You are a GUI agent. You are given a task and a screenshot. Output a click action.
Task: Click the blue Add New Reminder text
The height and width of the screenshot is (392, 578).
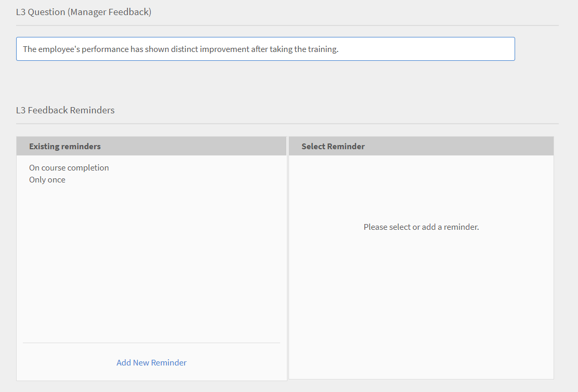tap(151, 362)
